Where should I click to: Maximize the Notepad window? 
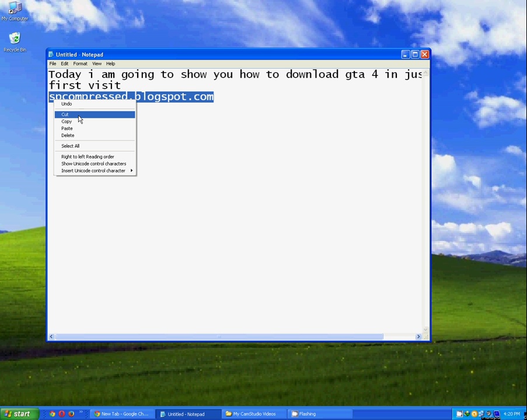(415, 54)
